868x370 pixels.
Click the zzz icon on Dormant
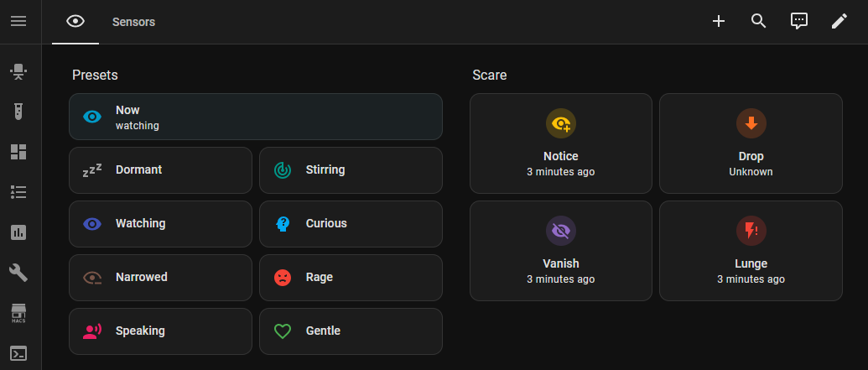pos(92,170)
